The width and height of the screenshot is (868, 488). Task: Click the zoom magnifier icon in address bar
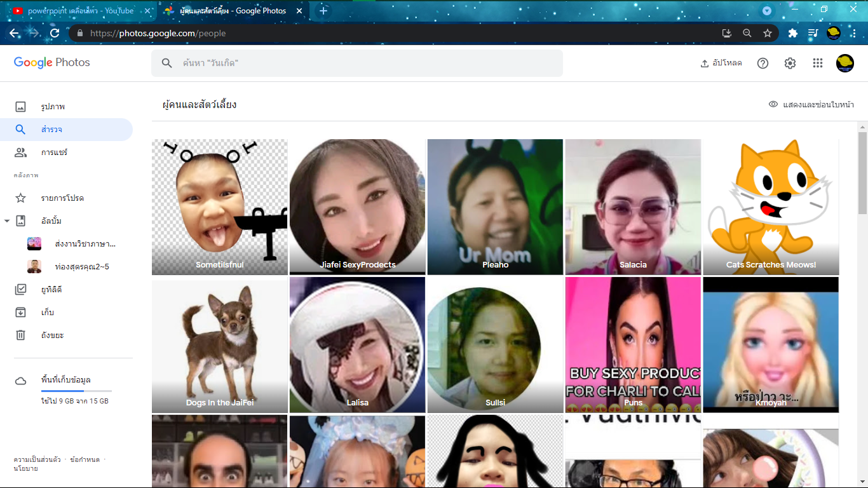click(747, 33)
